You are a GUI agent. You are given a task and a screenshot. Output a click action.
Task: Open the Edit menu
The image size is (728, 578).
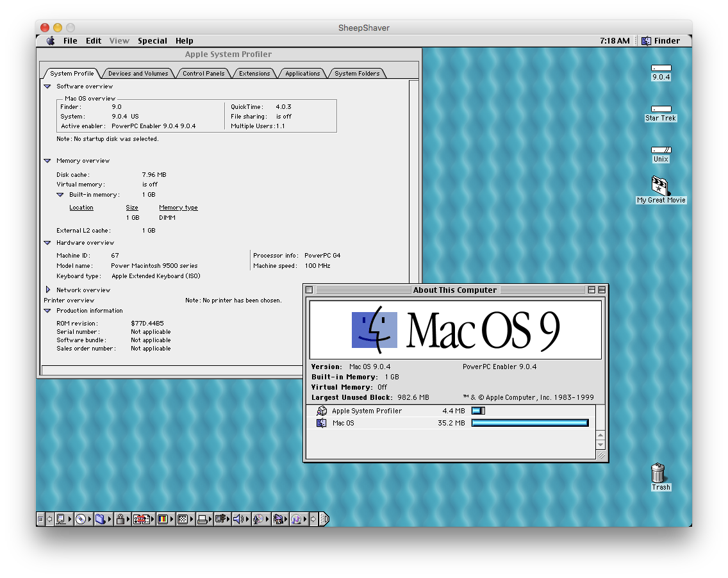pos(94,41)
